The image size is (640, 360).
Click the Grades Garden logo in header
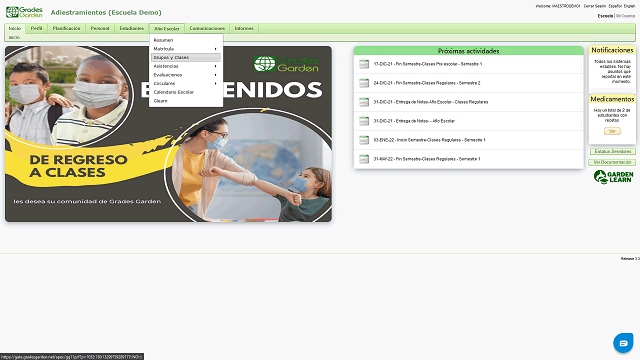[x=24, y=12]
